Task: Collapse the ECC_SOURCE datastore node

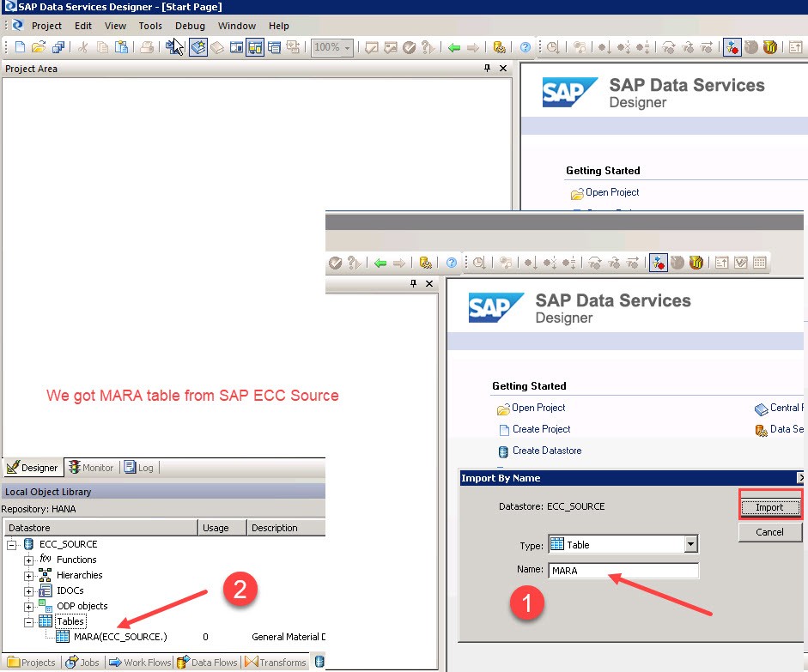Action: point(11,545)
